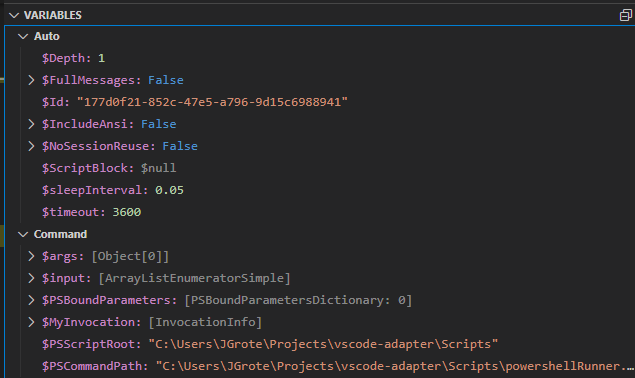The height and width of the screenshot is (378, 635).
Task: Click the Collapse All icon in Variables header
Action: click(625, 15)
